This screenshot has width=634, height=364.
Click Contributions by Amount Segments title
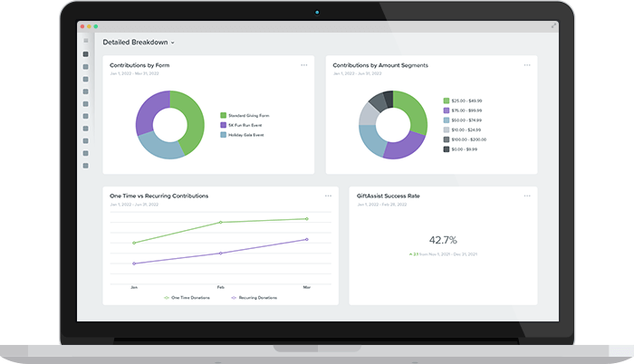[380, 65]
